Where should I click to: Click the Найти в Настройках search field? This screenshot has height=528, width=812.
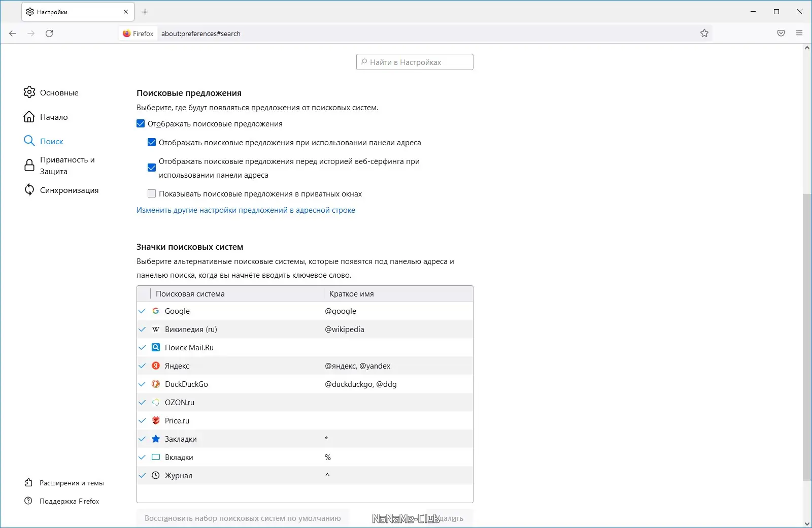click(x=415, y=62)
